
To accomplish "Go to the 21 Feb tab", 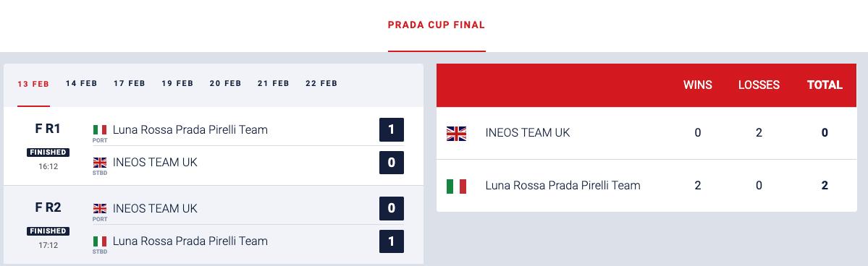I will click(274, 84).
